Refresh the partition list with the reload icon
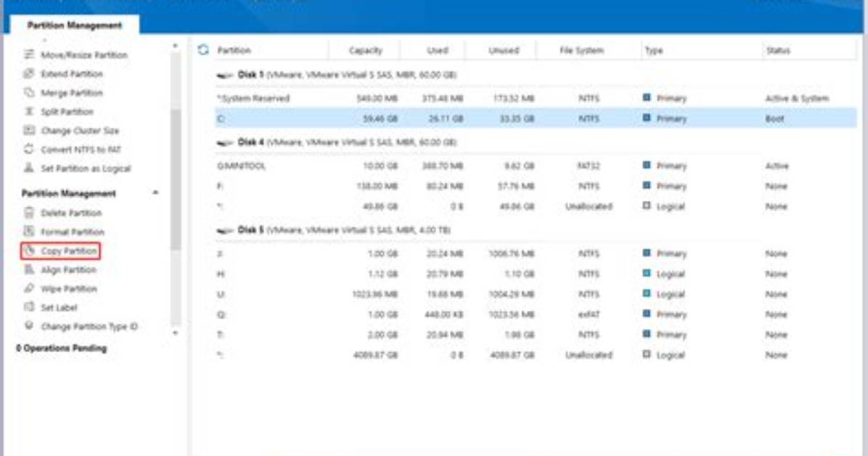This screenshot has width=868, height=456. point(203,50)
